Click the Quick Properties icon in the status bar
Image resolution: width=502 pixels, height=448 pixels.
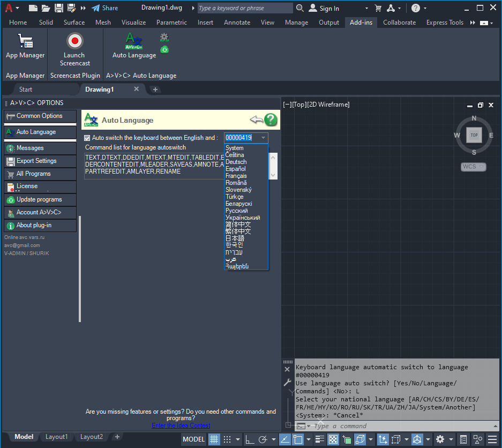click(463, 439)
